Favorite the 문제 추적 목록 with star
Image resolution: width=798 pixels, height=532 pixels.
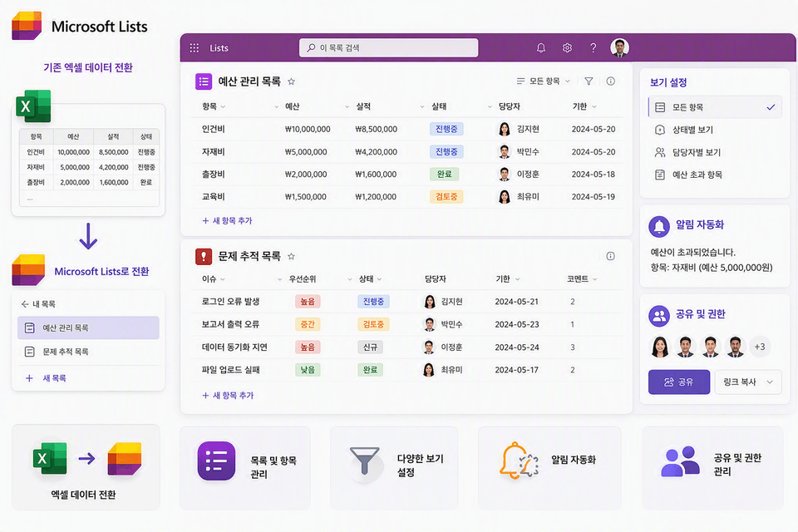click(291, 256)
